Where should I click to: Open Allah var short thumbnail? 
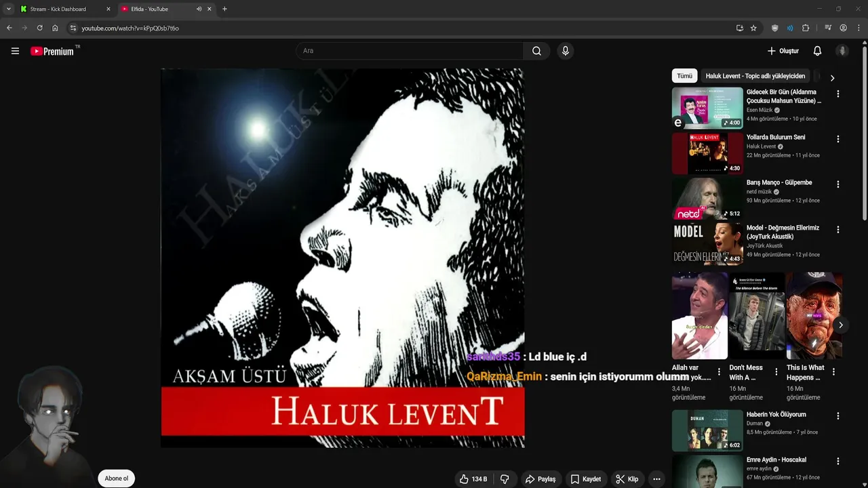[x=699, y=316]
